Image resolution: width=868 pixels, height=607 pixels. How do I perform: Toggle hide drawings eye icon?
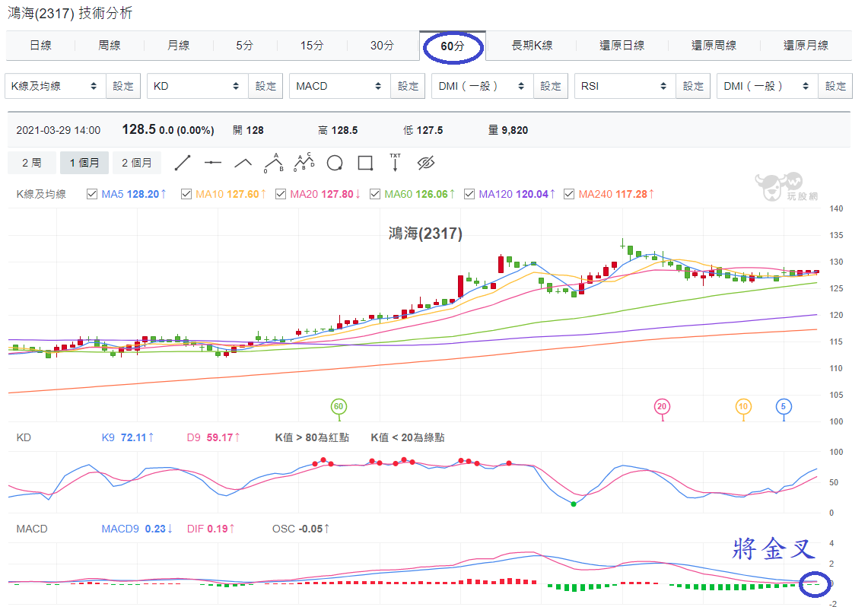point(426,163)
